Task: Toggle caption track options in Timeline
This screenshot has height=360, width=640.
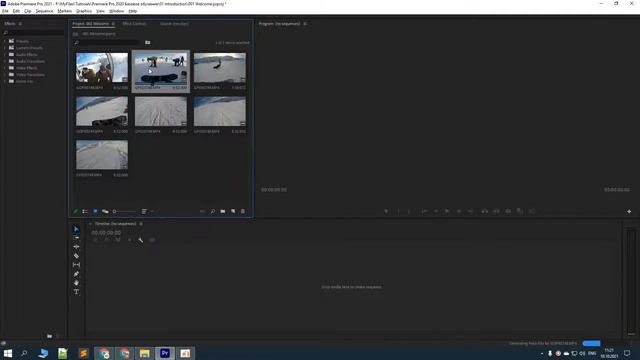Action: click(x=152, y=240)
